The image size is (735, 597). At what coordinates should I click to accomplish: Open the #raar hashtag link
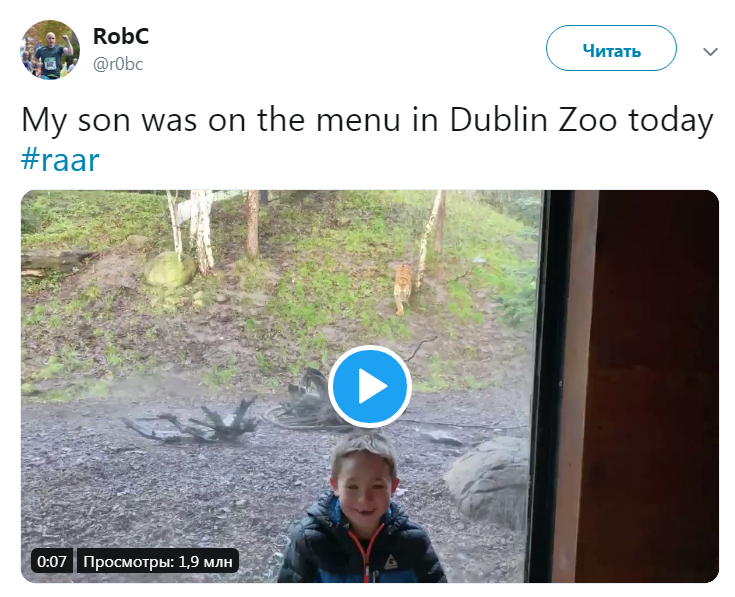coord(60,160)
